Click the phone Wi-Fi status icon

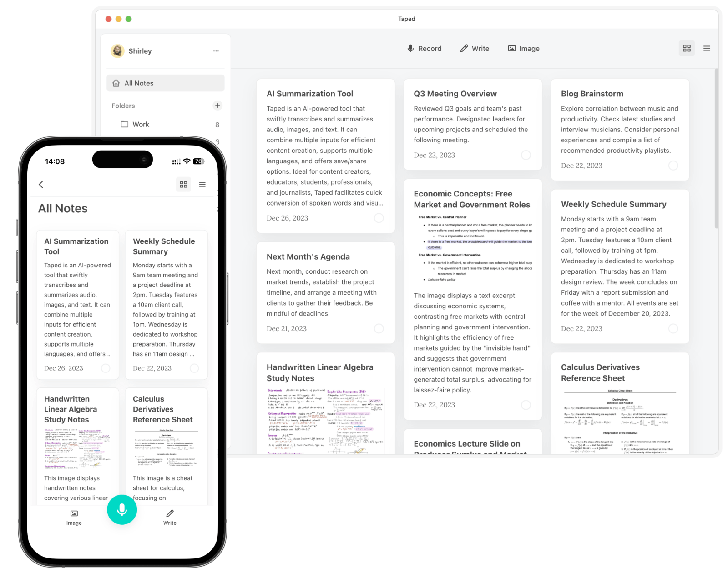pos(187,161)
